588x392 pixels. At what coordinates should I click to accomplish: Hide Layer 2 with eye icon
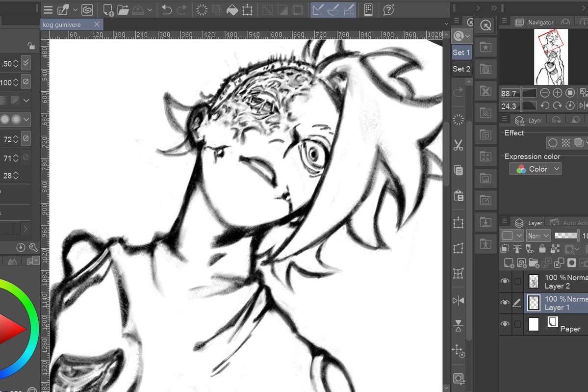[x=505, y=281]
